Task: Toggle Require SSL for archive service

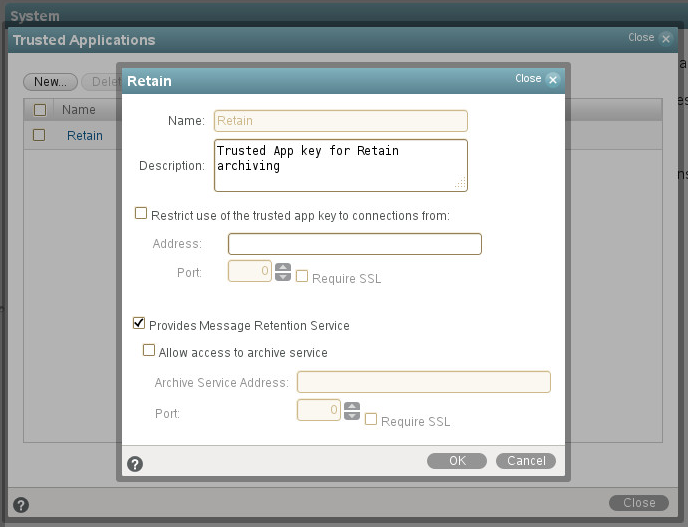Action: click(x=371, y=419)
